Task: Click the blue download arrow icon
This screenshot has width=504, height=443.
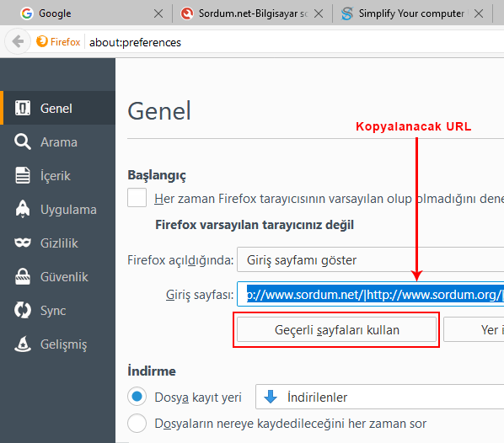Action: click(271, 397)
